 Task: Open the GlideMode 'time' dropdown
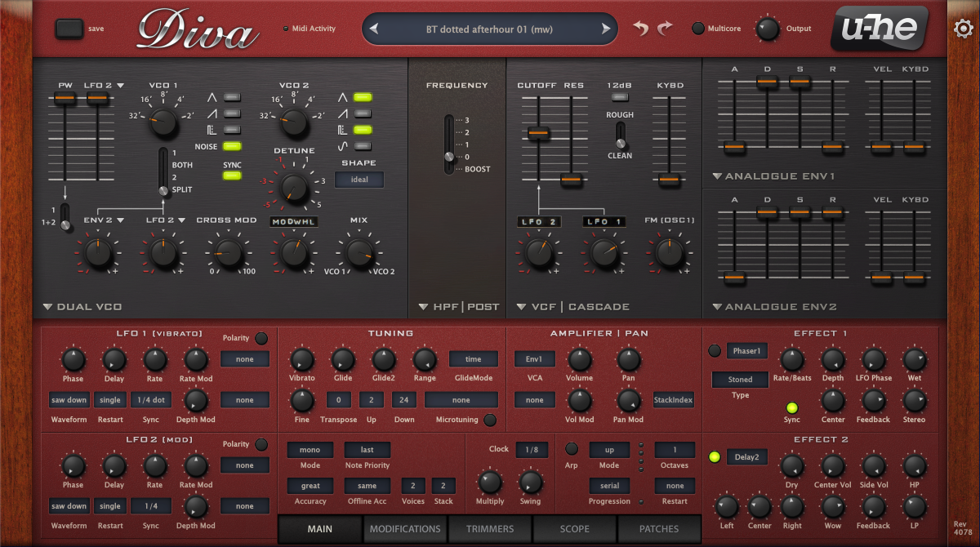tap(474, 358)
